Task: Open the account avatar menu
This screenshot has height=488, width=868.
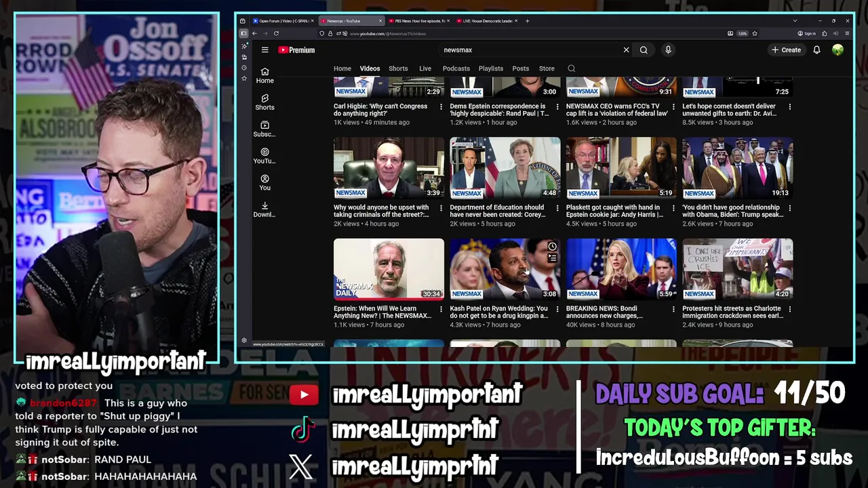Action: (x=837, y=49)
